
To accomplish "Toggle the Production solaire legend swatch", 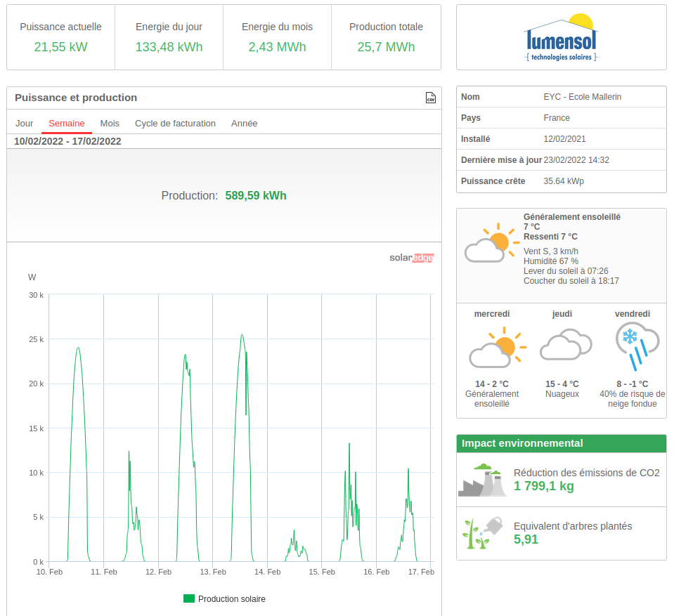I will point(188,598).
